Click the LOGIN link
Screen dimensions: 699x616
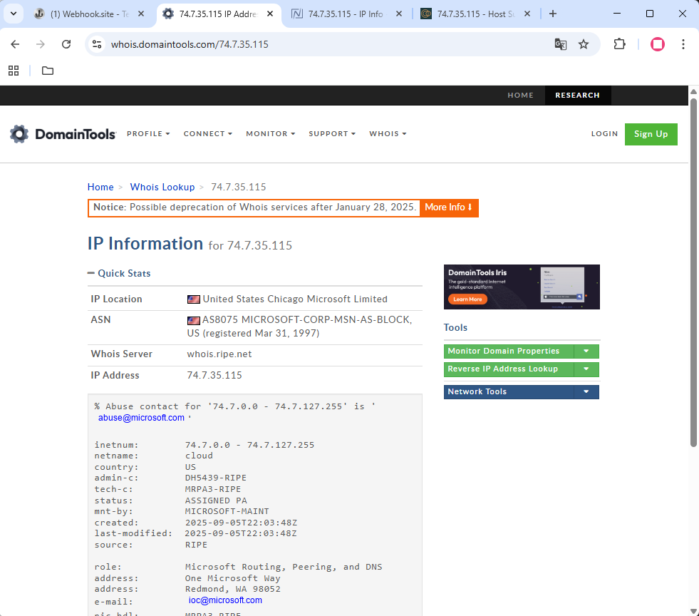pyautogui.click(x=604, y=134)
